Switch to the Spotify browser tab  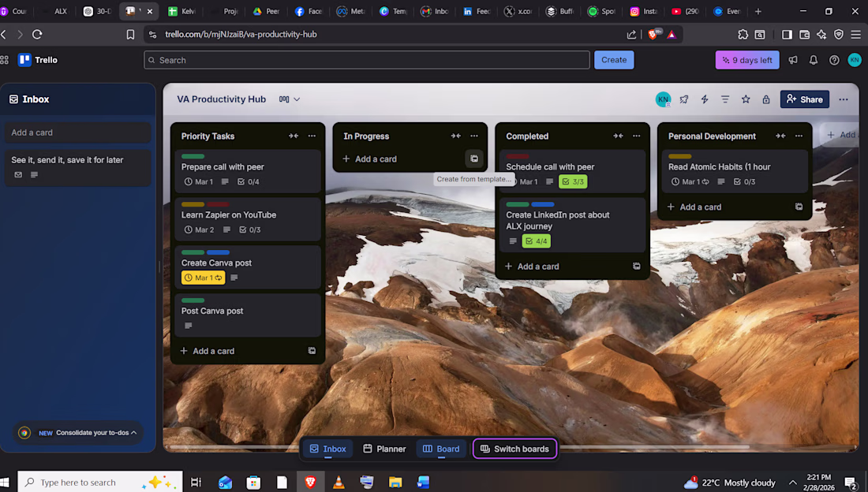click(x=601, y=11)
